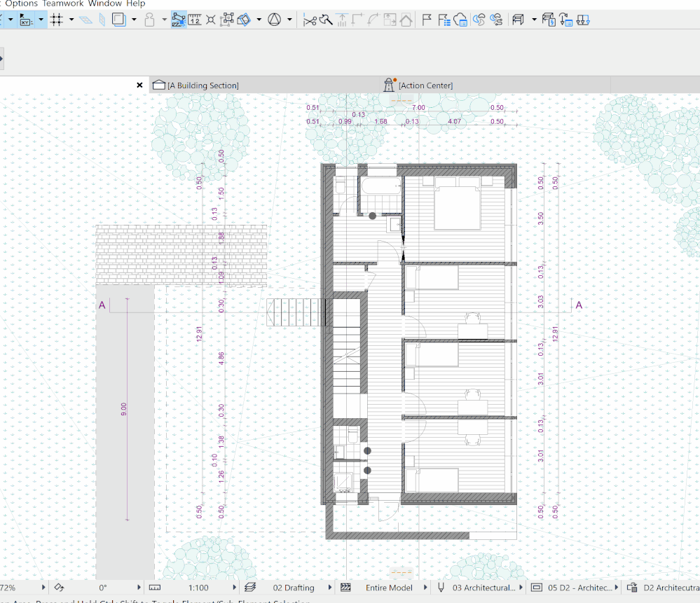Image resolution: width=700 pixels, height=603 pixels.
Task: Click the gravity weight icon
Action: pyautogui.click(x=149, y=20)
